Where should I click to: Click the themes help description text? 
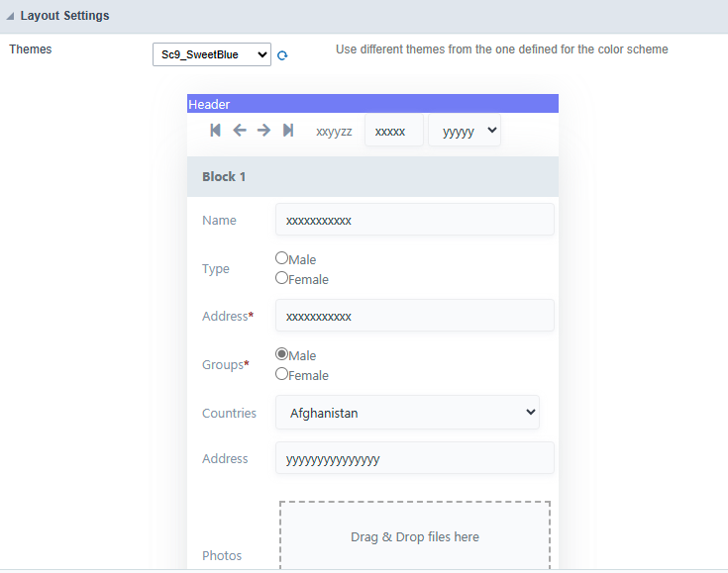pos(502,49)
